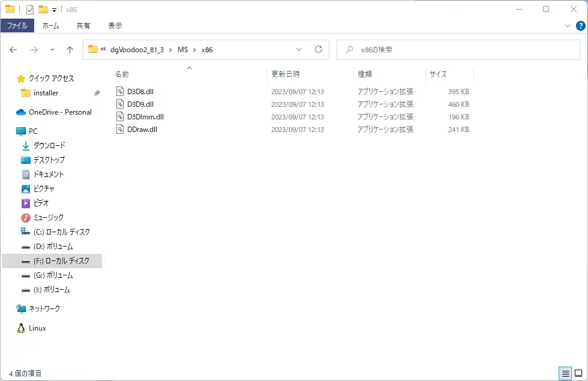Open the Help question mark icon

click(x=580, y=26)
